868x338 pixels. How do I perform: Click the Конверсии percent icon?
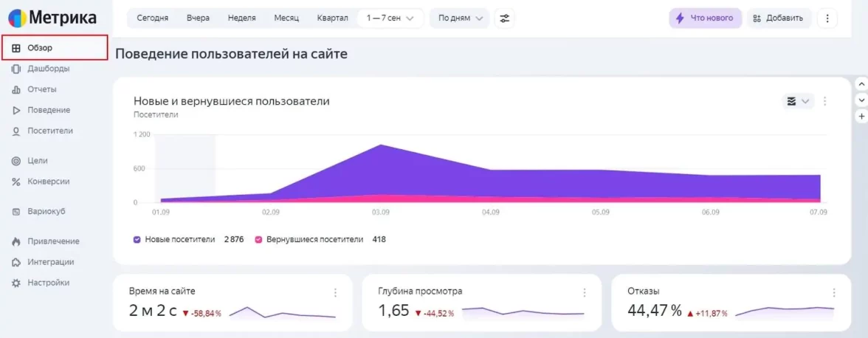(16, 182)
